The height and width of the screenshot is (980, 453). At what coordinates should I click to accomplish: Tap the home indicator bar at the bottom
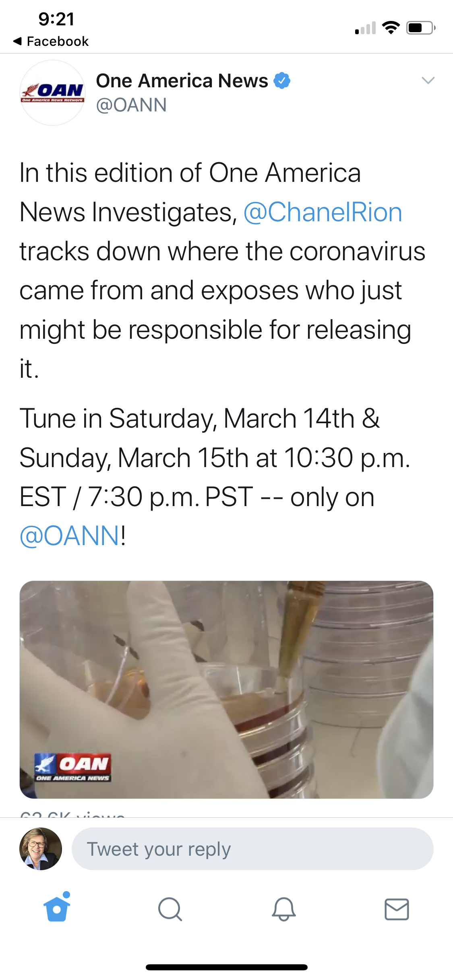coord(226,967)
